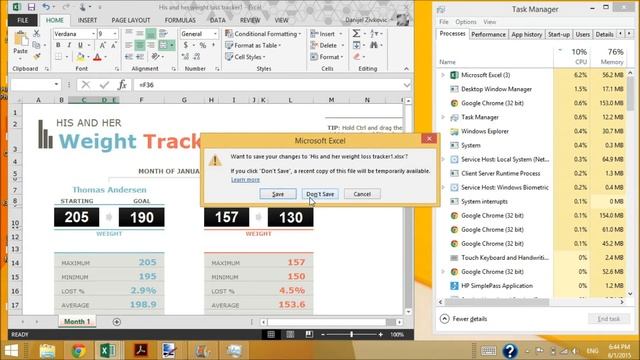Click the Increase Indent icon
640x360 pixels.
click(140, 57)
